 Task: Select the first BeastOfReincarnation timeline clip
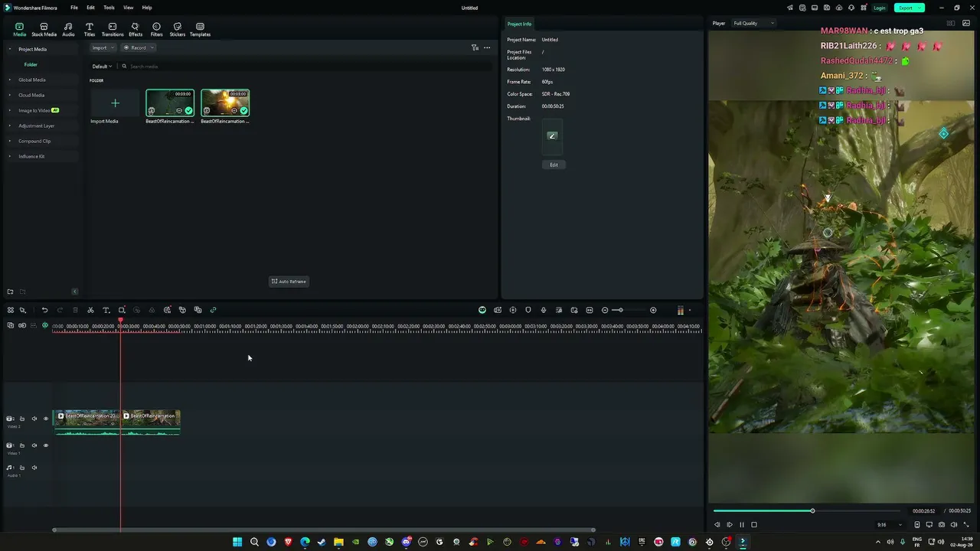tap(87, 422)
